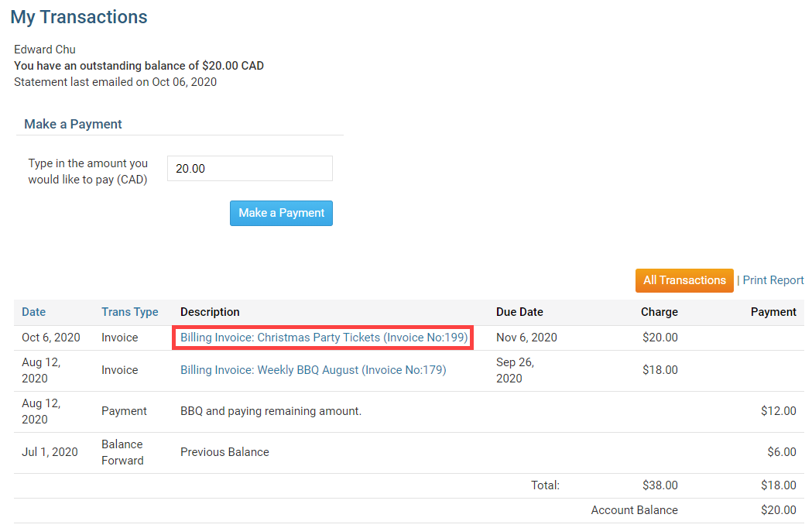Open the Print Report link
Image resolution: width=812 pixels, height=528 pixels.
[x=773, y=280]
